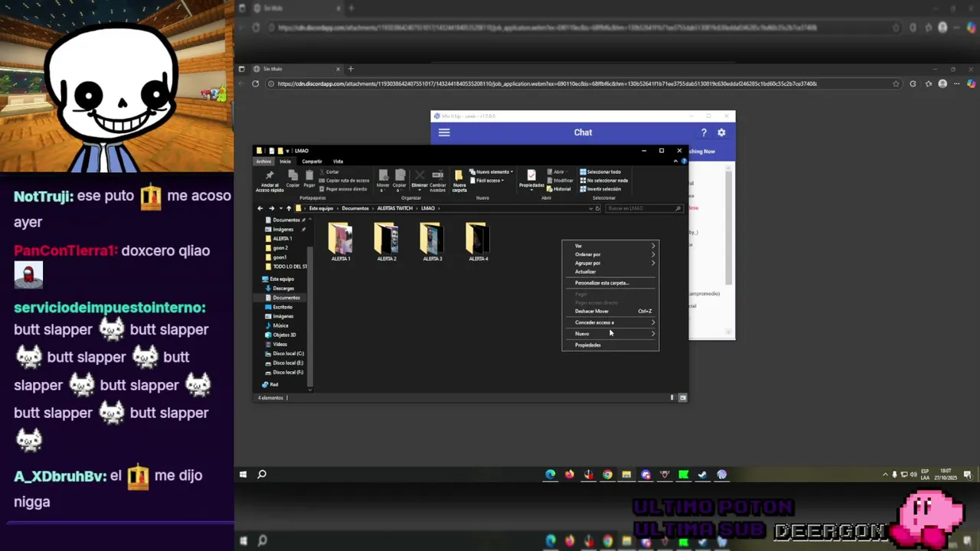Open the recent locations dropdown arrow

click(281, 208)
